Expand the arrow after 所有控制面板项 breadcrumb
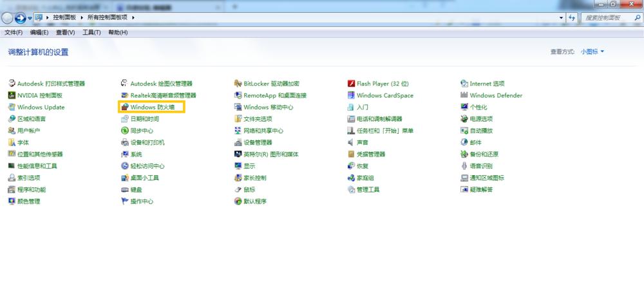 pos(133,17)
